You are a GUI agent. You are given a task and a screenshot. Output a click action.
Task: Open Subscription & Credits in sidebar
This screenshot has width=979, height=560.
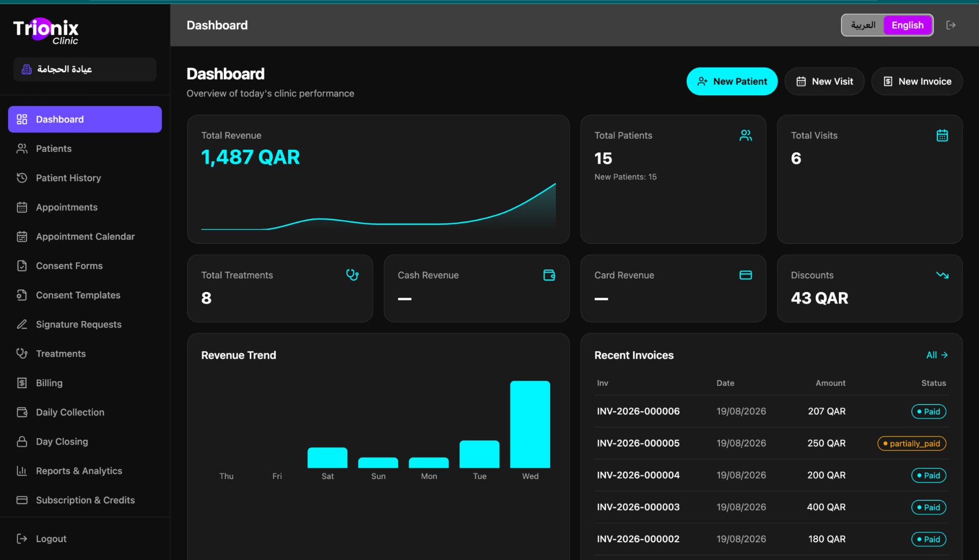coord(85,500)
